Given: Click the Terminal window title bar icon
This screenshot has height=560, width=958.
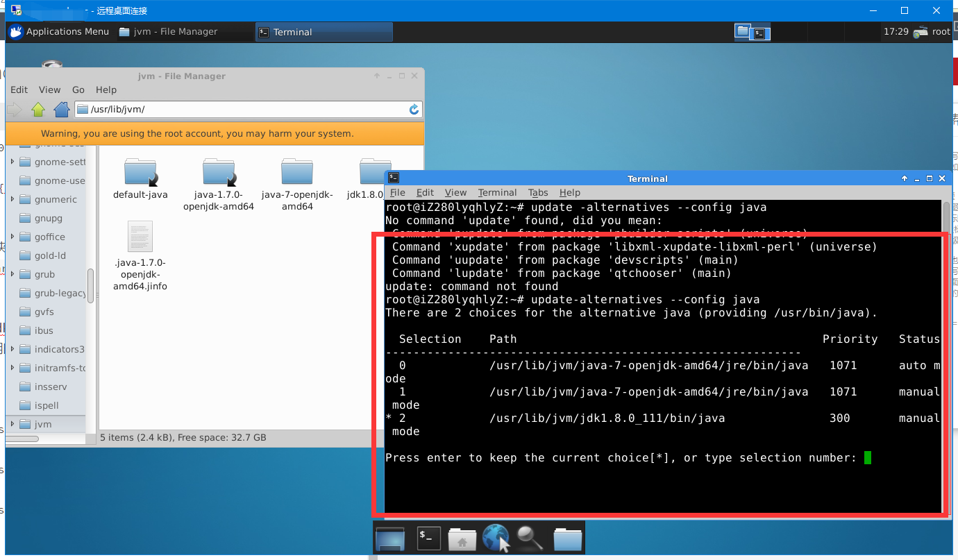Looking at the screenshot, I should coord(394,178).
